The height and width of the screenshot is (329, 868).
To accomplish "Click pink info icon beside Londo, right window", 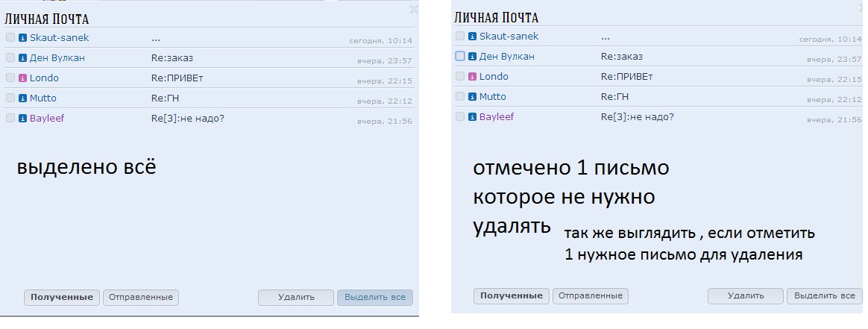I will click(472, 76).
